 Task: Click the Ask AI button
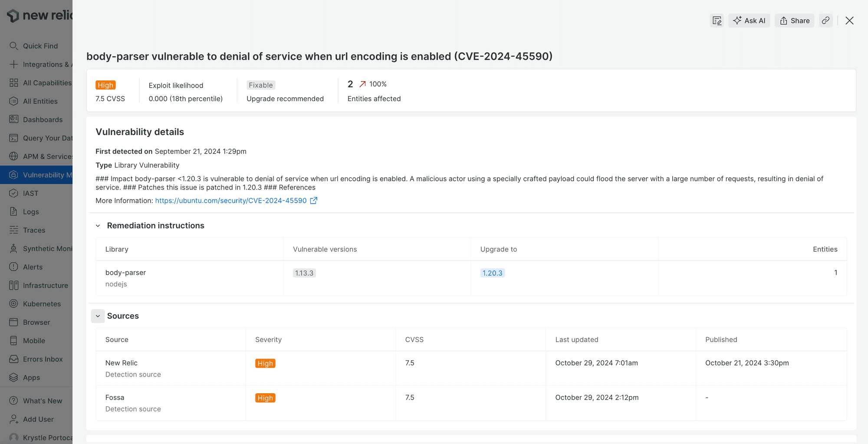tap(749, 20)
